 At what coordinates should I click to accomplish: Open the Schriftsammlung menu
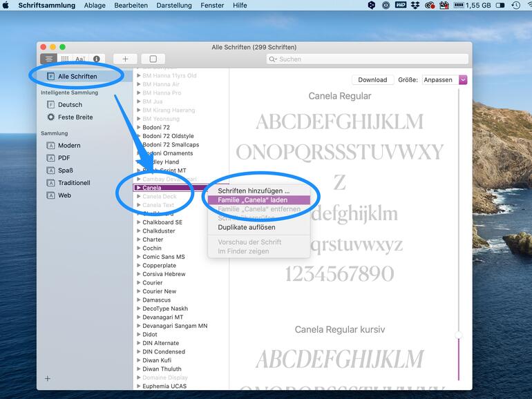pyautogui.click(x=47, y=5)
